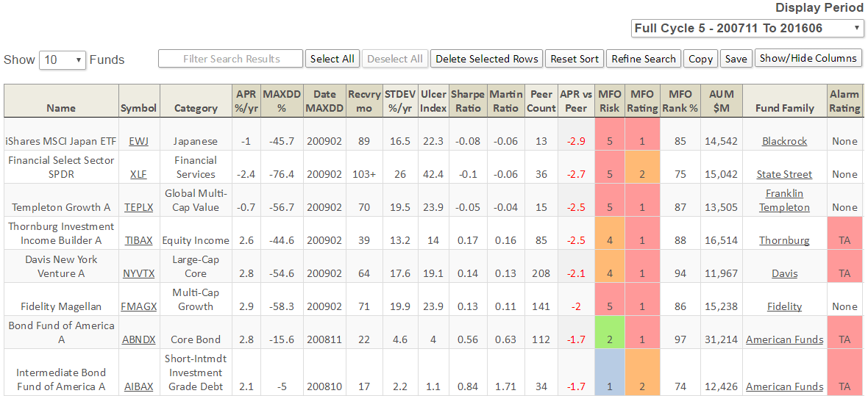Copy the table with Copy button
868x396 pixels.
[x=700, y=59]
